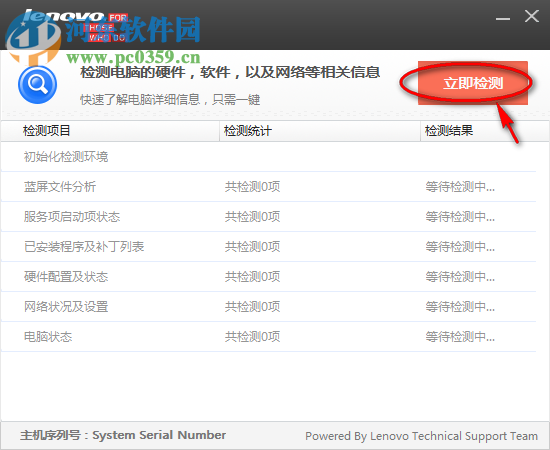
Task: Click 等待检测中 status for 网络状况及设置
Action: pyautogui.click(x=460, y=307)
